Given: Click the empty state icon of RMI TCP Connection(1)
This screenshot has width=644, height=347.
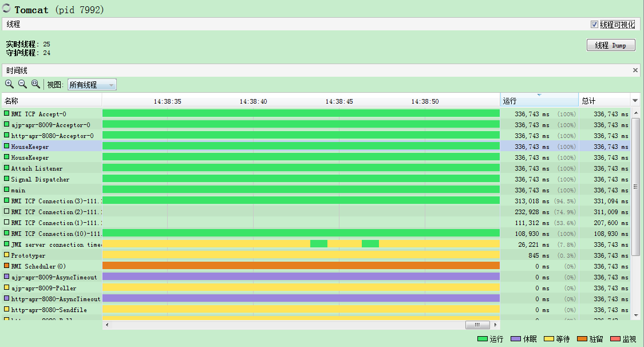Looking at the screenshot, I should coord(6,222).
